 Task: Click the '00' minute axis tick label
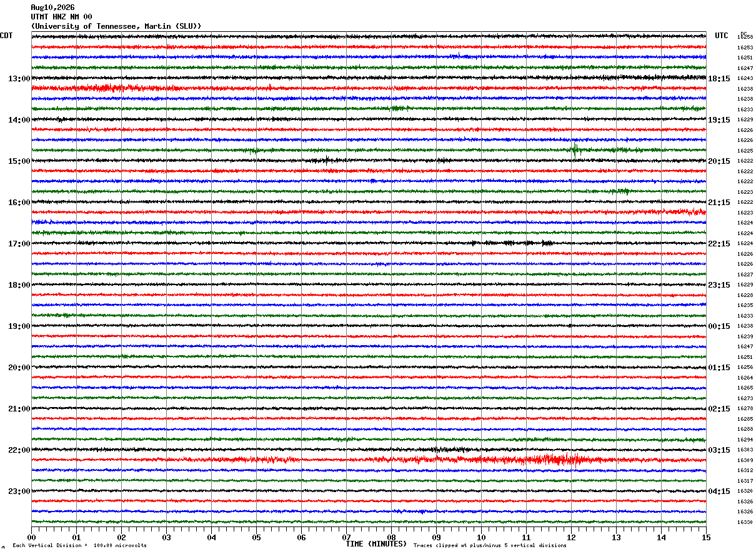pyautogui.click(x=31, y=537)
